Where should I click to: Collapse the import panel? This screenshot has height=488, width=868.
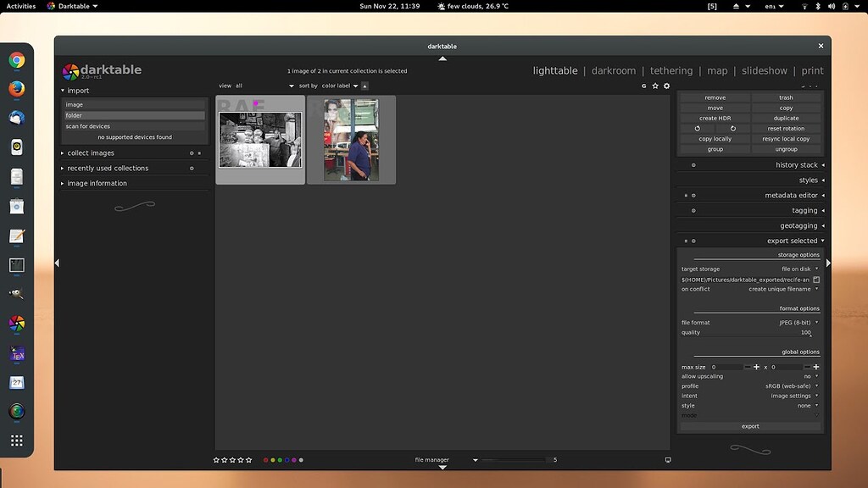63,91
